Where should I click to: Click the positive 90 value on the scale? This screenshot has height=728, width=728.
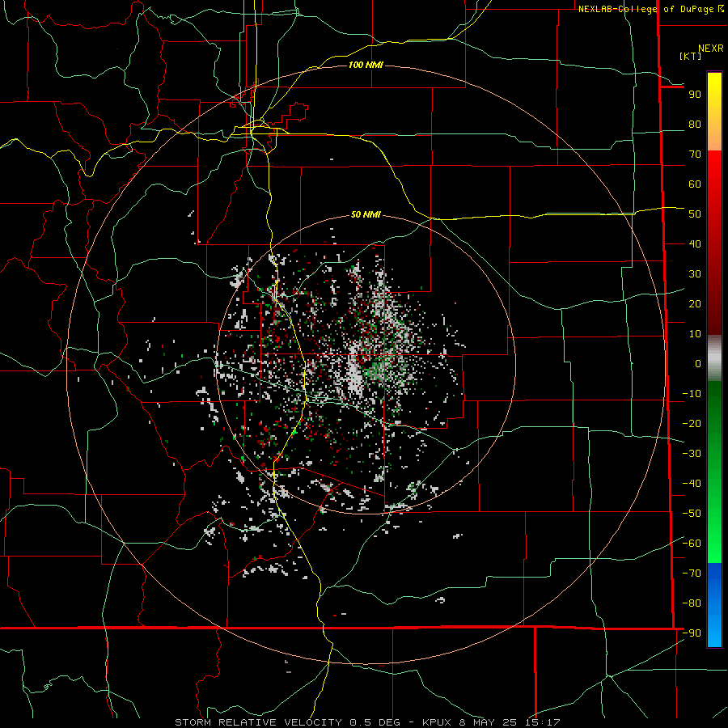pos(695,95)
